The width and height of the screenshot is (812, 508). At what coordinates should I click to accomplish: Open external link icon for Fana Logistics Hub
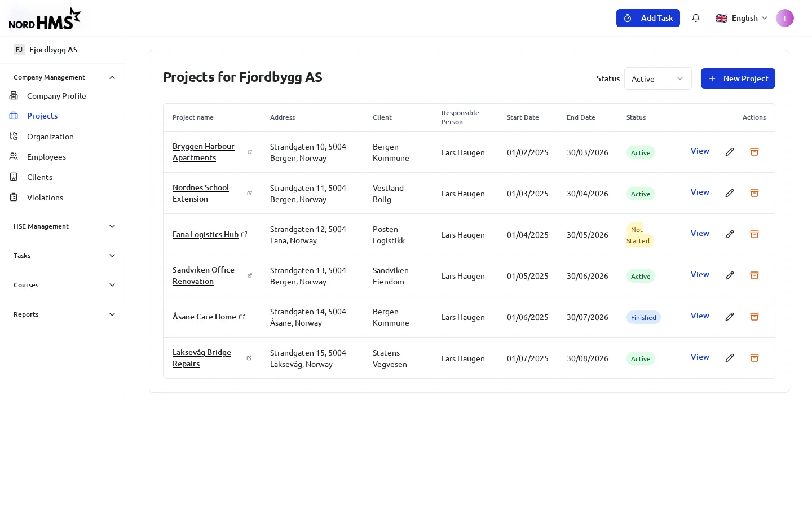244,234
